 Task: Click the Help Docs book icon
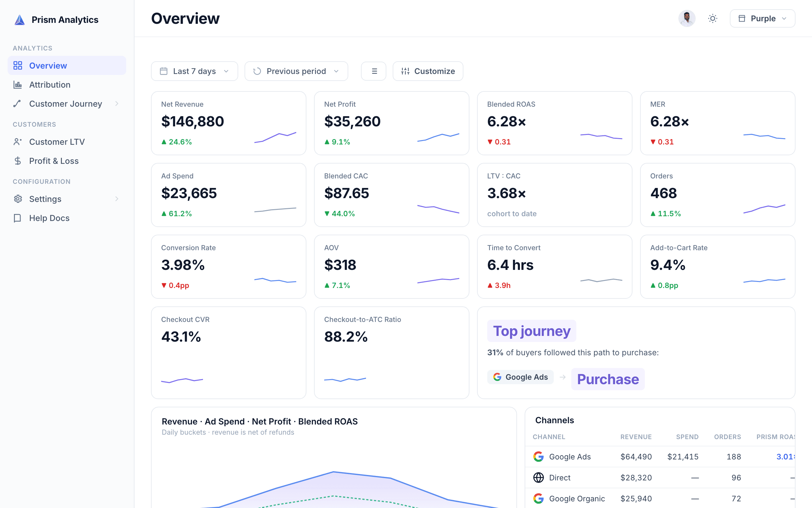coord(17,218)
